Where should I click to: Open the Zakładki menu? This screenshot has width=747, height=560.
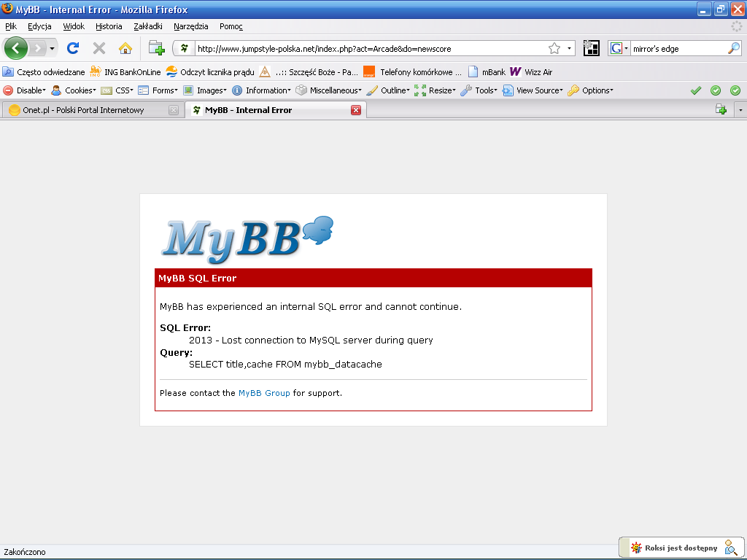(x=148, y=26)
